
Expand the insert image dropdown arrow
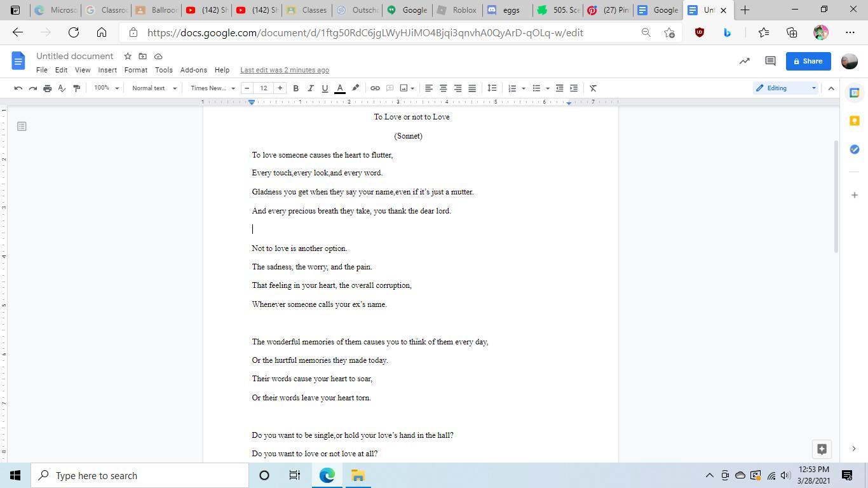click(412, 88)
